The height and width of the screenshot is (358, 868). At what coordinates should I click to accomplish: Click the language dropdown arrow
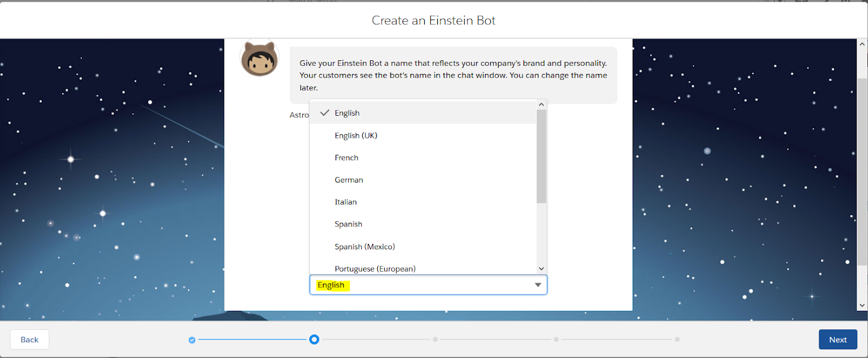point(538,285)
